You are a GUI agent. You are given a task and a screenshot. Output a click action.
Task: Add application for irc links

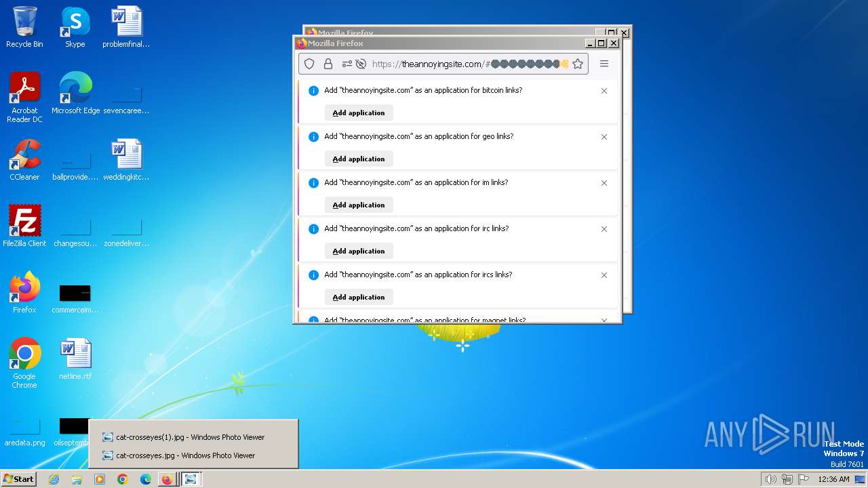[359, 251]
